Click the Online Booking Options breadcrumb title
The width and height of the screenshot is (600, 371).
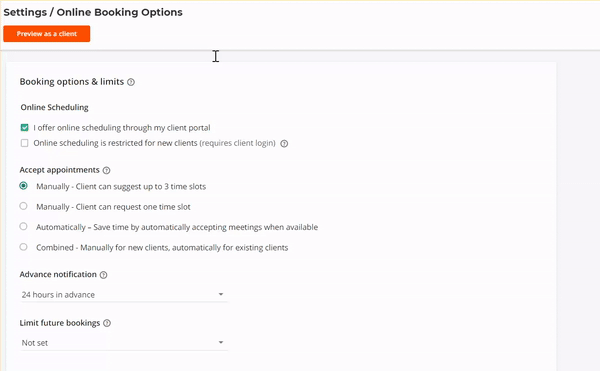119,12
